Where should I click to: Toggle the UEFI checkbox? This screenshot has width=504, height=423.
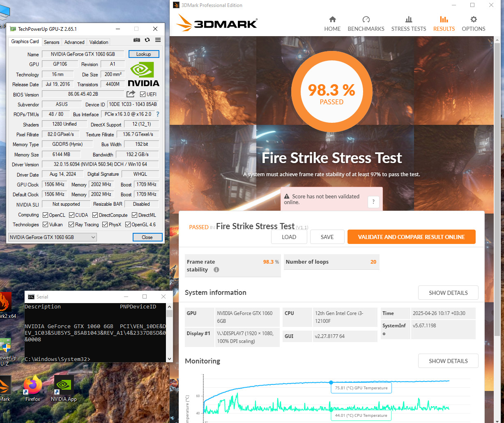[143, 94]
